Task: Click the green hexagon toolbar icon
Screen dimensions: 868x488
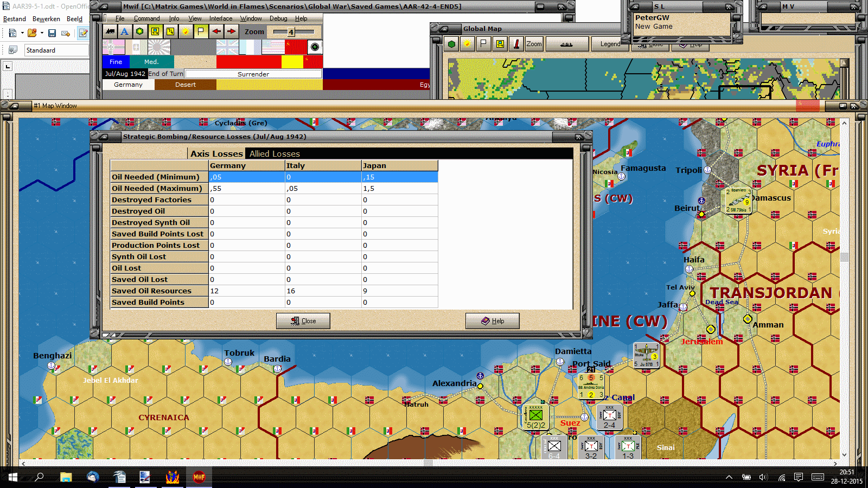Action: (x=140, y=31)
